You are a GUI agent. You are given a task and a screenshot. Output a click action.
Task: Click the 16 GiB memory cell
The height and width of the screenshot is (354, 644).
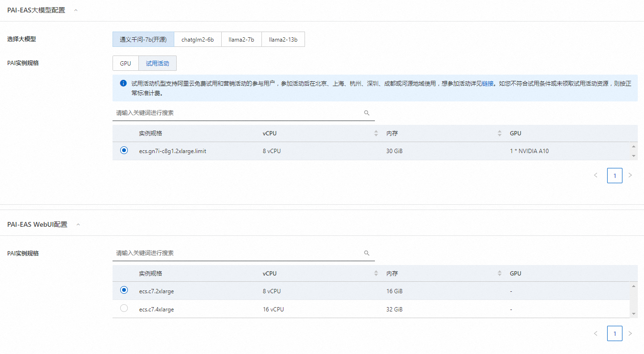point(395,291)
